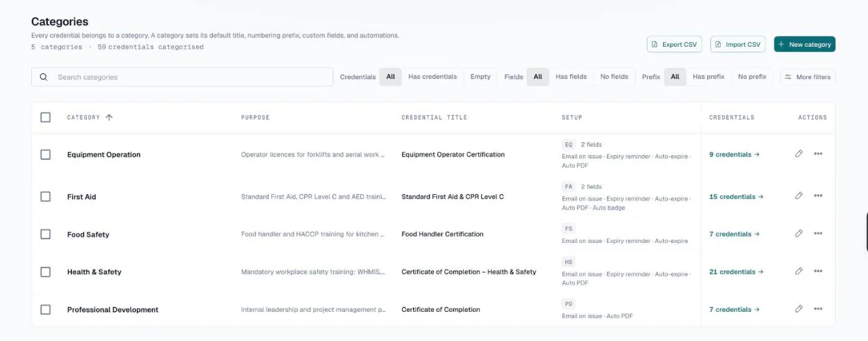The image size is (868, 341).
Task: Open three-dot menu for First Aid row
Action: pyautogui.click(x=818, y=196)
